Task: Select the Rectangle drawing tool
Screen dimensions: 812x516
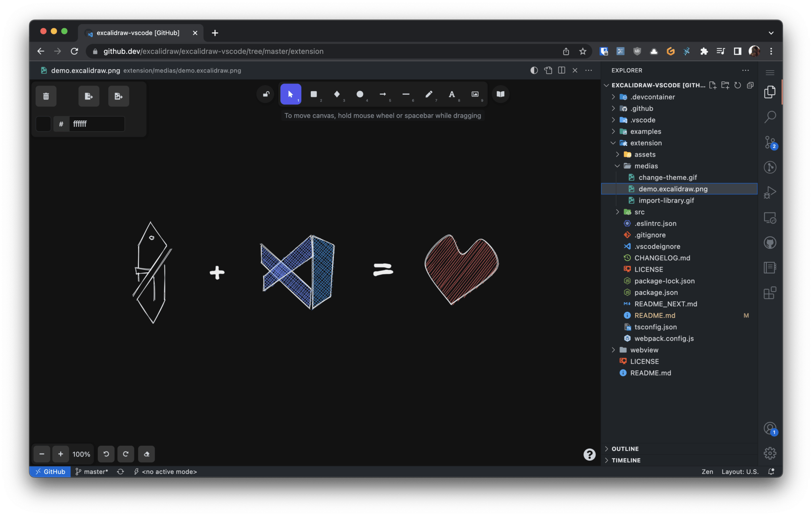Action: tap(314, 94)
